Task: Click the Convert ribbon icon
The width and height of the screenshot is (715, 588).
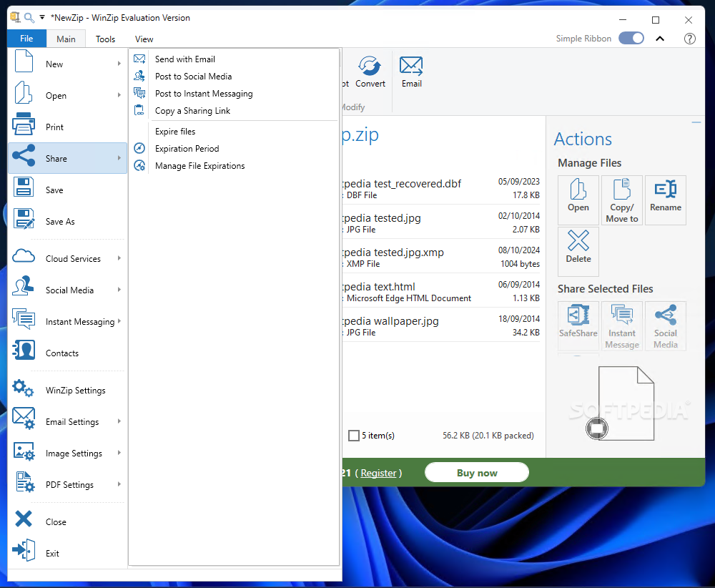Action: point(370,66)
